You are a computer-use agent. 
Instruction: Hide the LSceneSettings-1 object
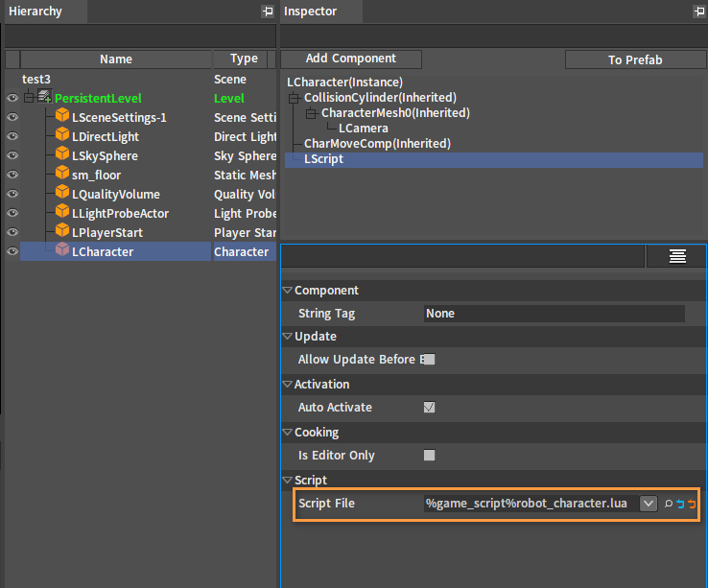pos(12,117)
